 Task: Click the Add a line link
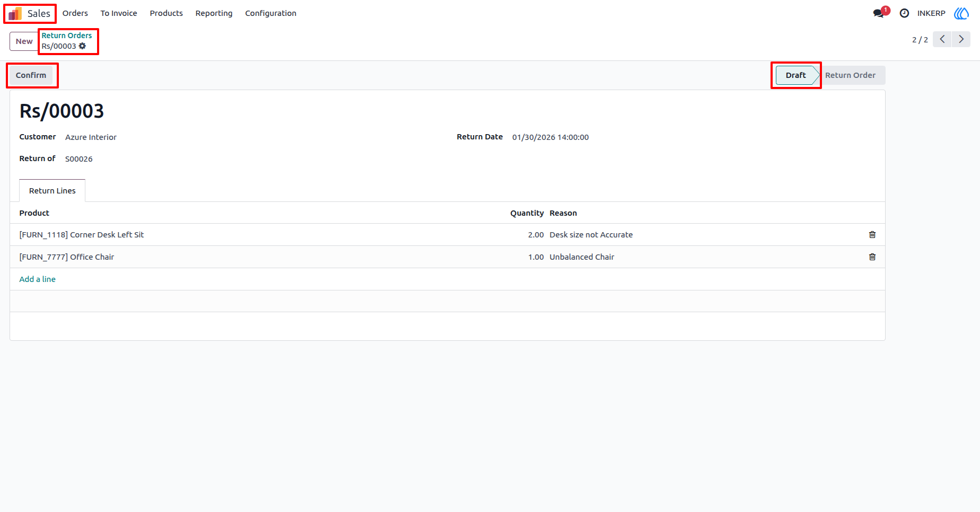coord(37,279)
